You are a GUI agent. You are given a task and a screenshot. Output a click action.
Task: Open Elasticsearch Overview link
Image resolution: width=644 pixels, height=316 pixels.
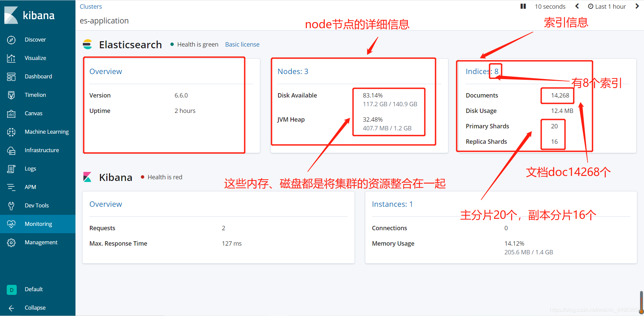(x=106, y=71)
